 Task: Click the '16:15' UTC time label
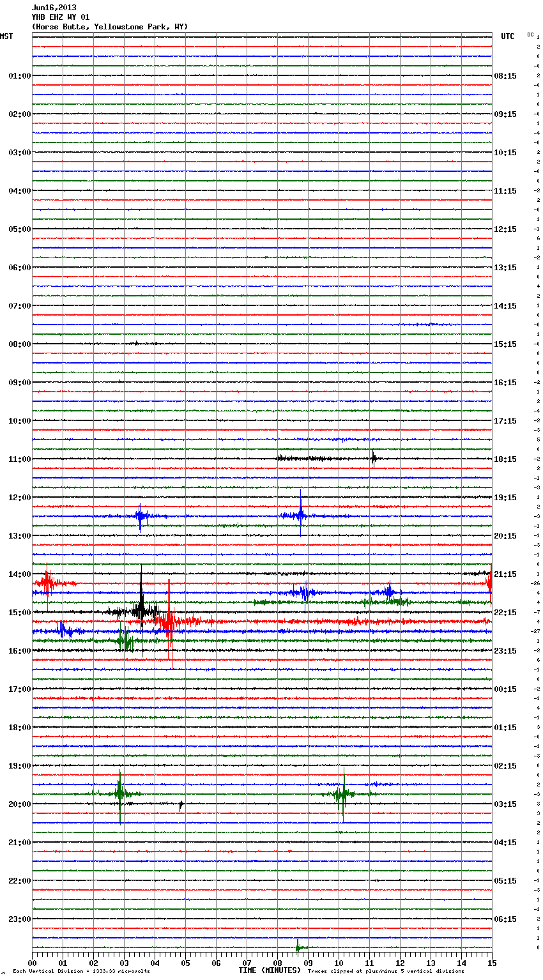click(x=505, y=383)
